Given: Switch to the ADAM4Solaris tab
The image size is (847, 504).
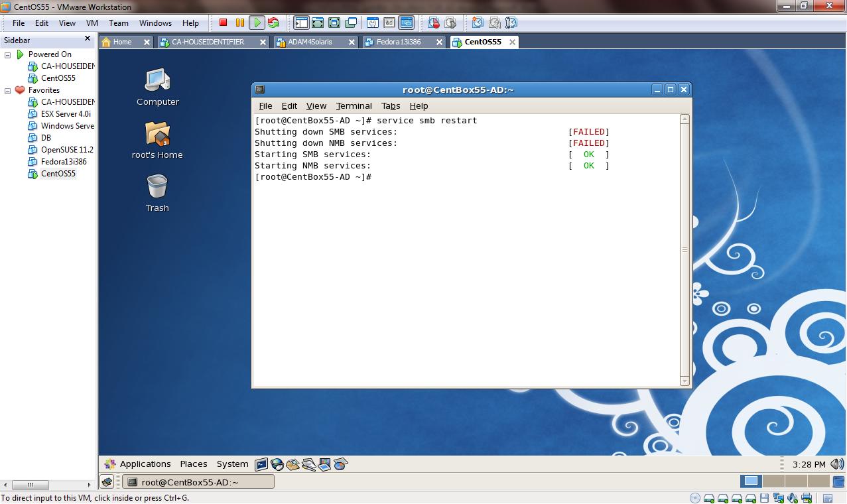Looking at the screenshot, I should click(x=310, y=42).
